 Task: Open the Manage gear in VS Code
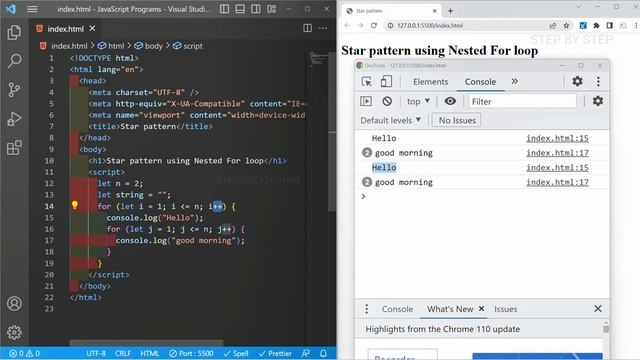14,332
